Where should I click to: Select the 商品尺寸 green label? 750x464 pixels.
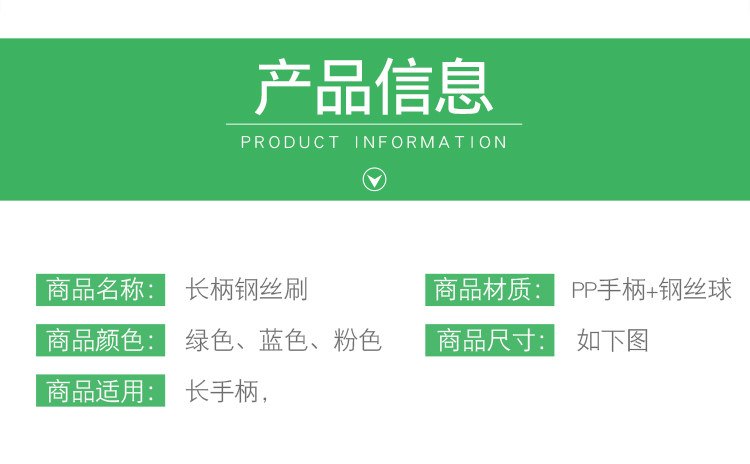point(489,340)
